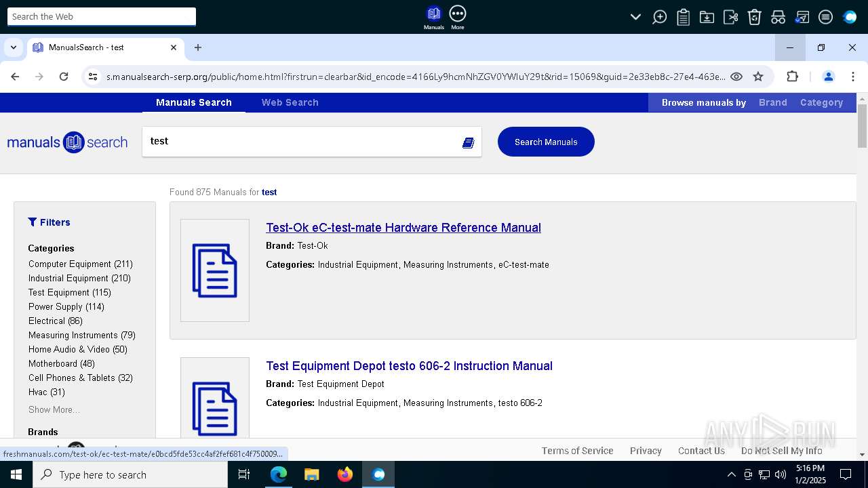Reload the current page

pyautogui.click(x=64, y=77)
